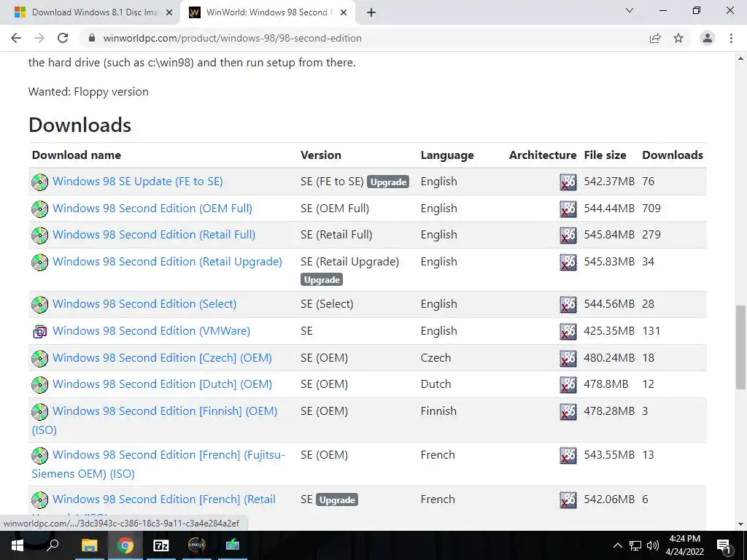Screen dimensions: 747x560
Task: Open the Chrome profile avatar menu
Action: 708,38
